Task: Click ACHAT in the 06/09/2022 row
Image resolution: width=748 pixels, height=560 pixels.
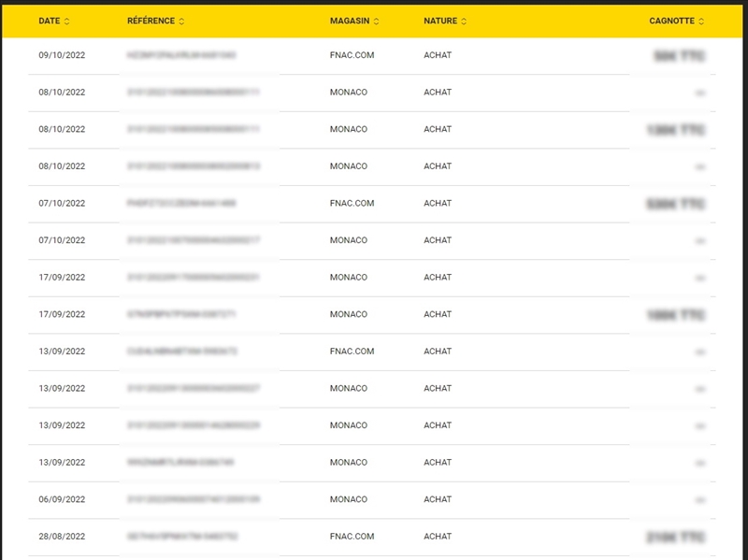Action: pyautogui.click(x=438, y=499)
